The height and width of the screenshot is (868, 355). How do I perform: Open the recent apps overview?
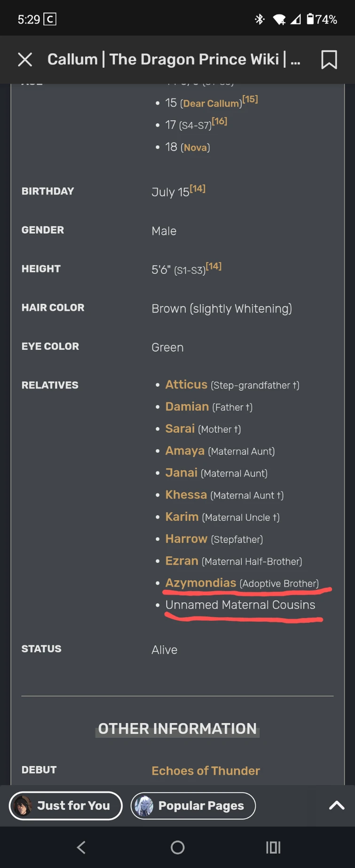(273, 847)
